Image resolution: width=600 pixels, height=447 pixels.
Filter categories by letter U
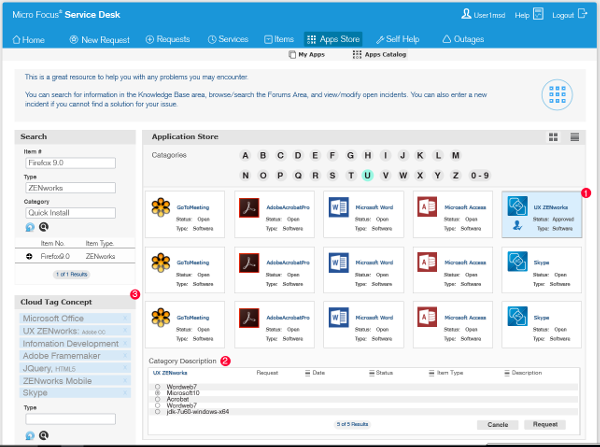pyautogui.click(x=367, y=175)
